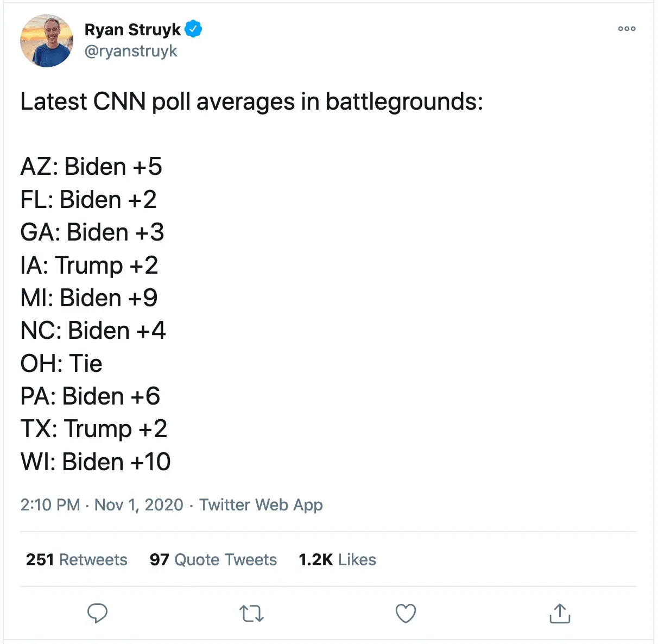Click the reply speech bubble icon

[98, 614]
